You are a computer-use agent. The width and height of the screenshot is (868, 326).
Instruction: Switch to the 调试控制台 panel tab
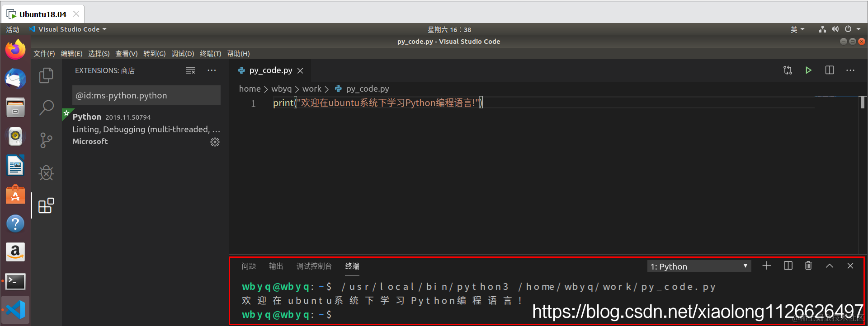314,266
